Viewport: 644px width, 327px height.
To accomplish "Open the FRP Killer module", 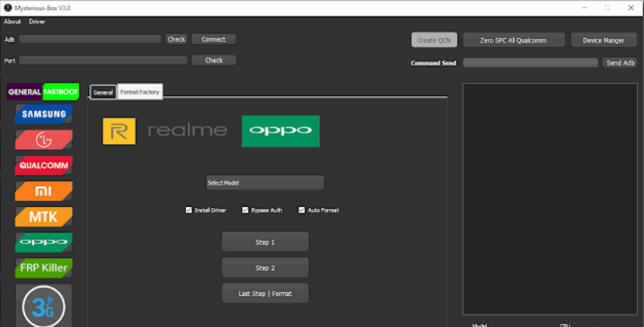I will (x=43, y=268).
